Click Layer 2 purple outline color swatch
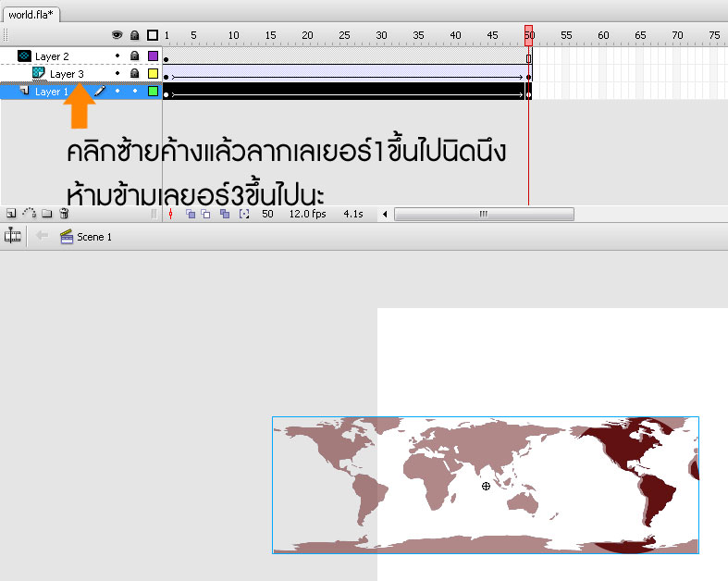The image size is (728, 581). (153, 56)
